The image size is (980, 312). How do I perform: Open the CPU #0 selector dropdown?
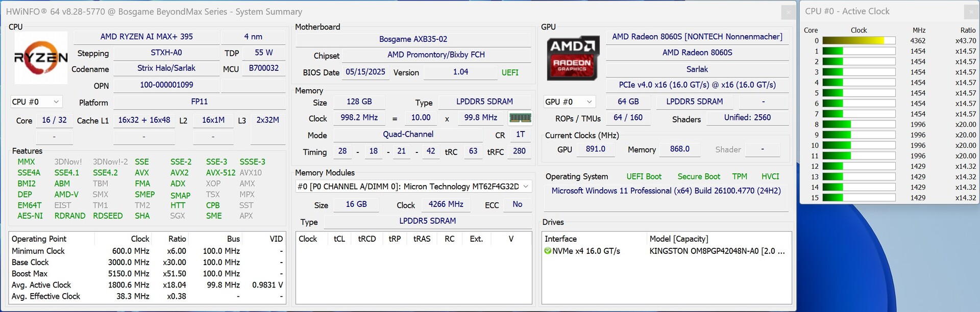coord(36,102)
